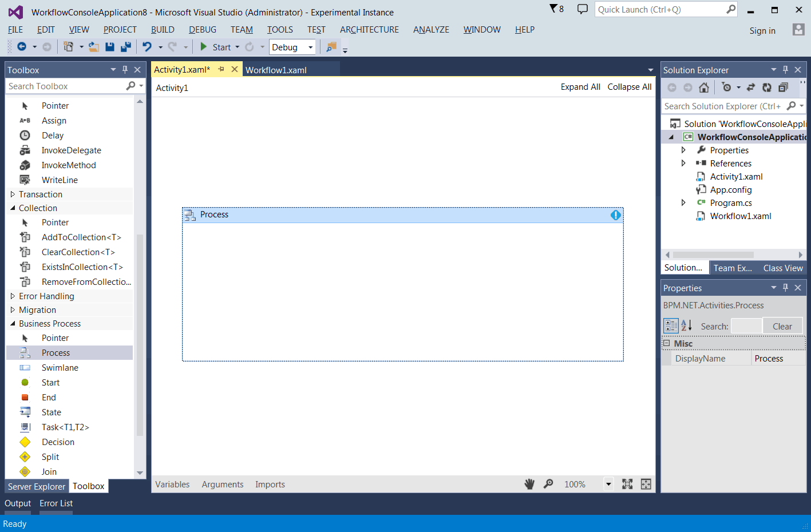Expand the Migration toolbox group
This screenshot has height=532, width=811.
pyautogui.click(x=13, y=310)
